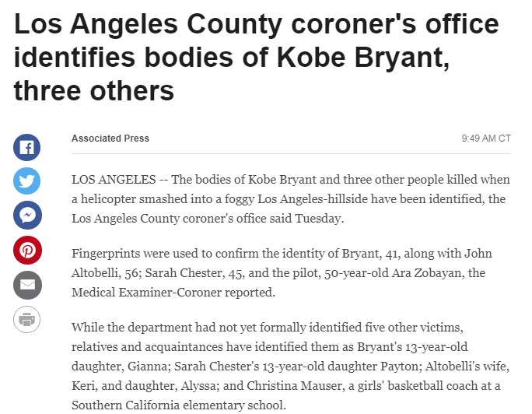Print the article using printer icon
532x414 pixels.
coord(26,319)
